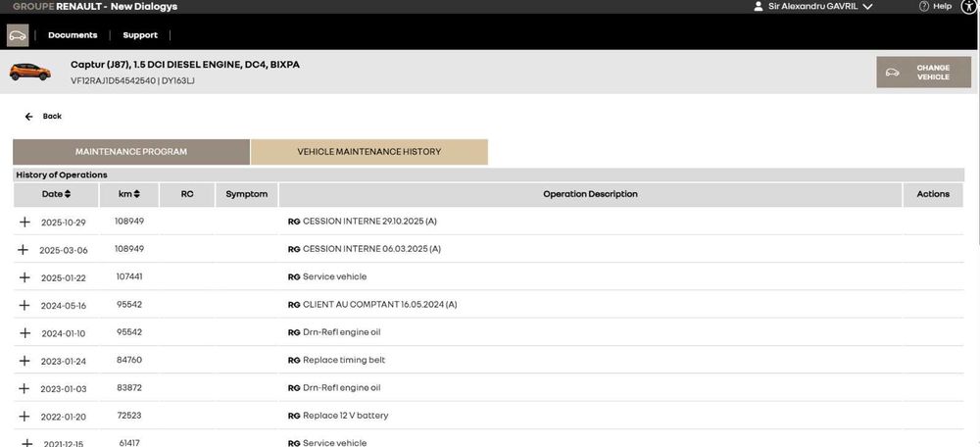This screenshot has height=447, width=980.
Task: Click the orange Captur car thumbnail
Action: [30, 72]
